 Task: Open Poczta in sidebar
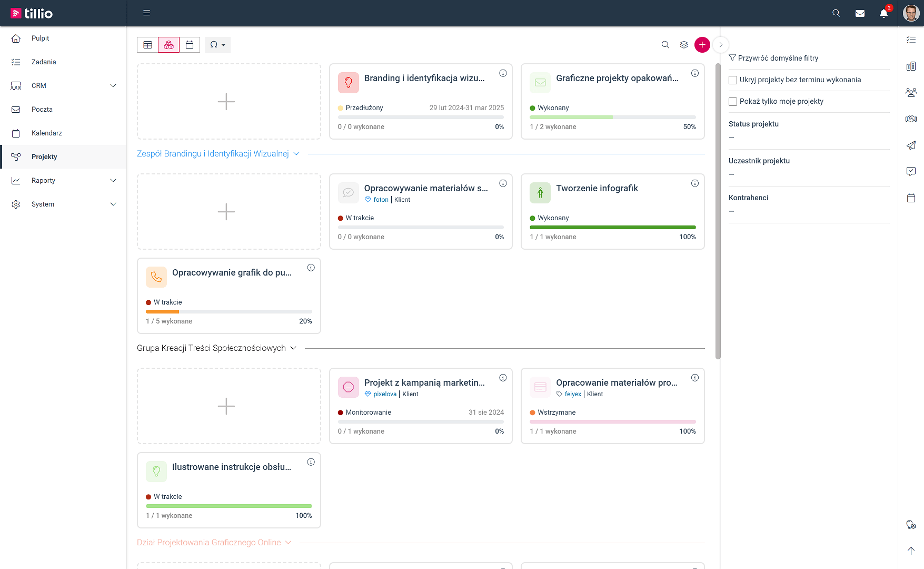pos(63,109)
